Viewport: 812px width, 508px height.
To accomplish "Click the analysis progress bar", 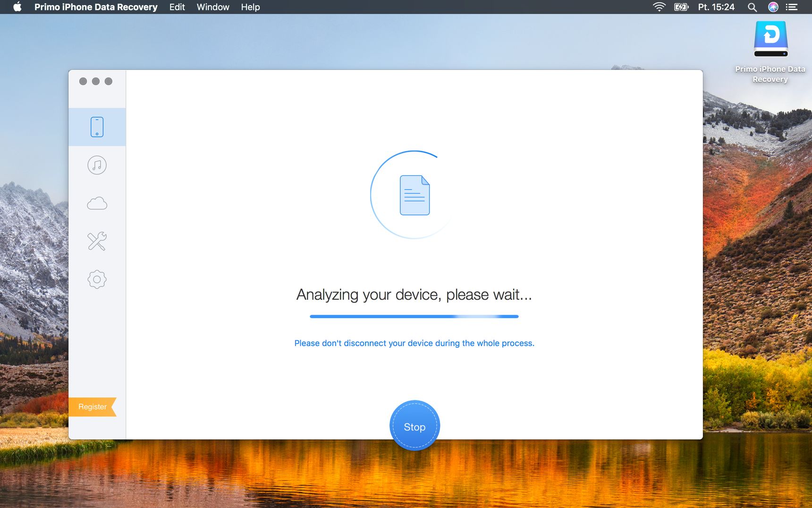I will tap(414, 317).
